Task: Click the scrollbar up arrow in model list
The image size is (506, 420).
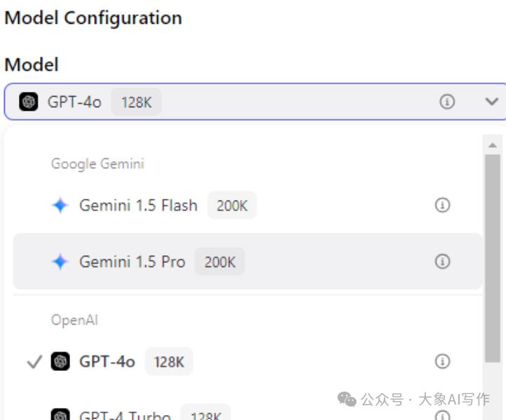Action: coord(493,145)
